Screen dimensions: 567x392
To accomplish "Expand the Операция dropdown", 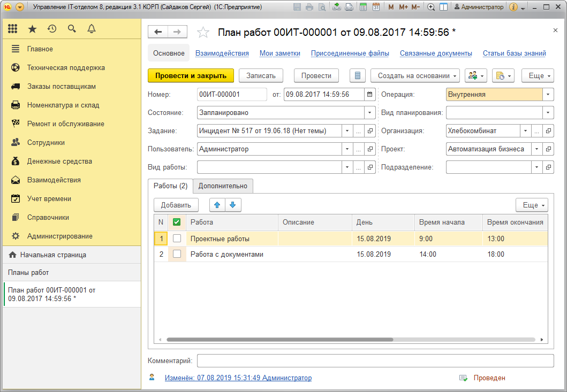I will [548, 94].
